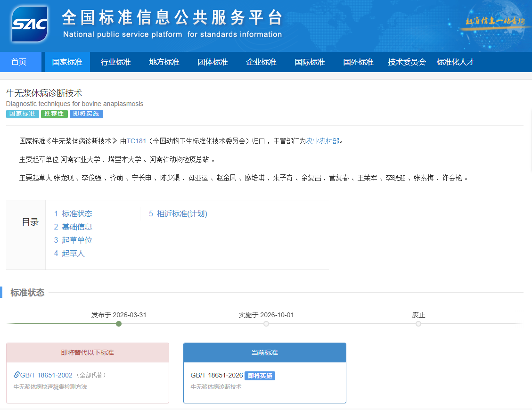Select the 地方标准 navigation item
Viewport: 532px width, 410px height.
tap(164, 62)
